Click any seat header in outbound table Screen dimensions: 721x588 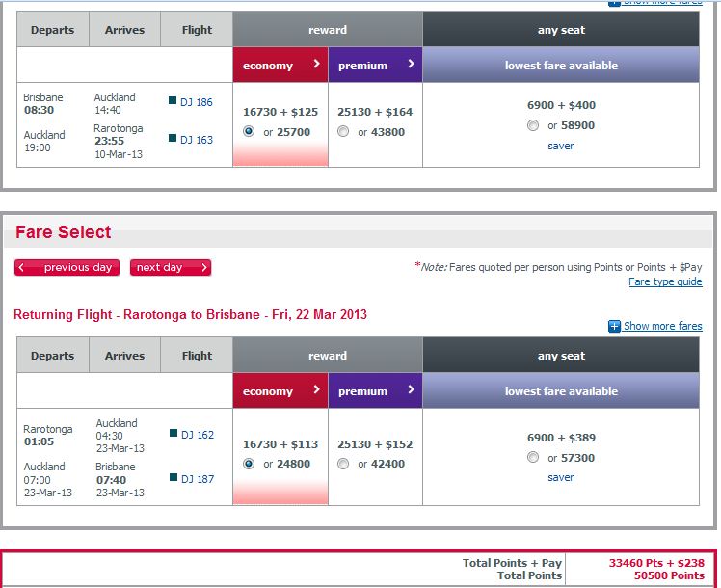coord(561,30)
